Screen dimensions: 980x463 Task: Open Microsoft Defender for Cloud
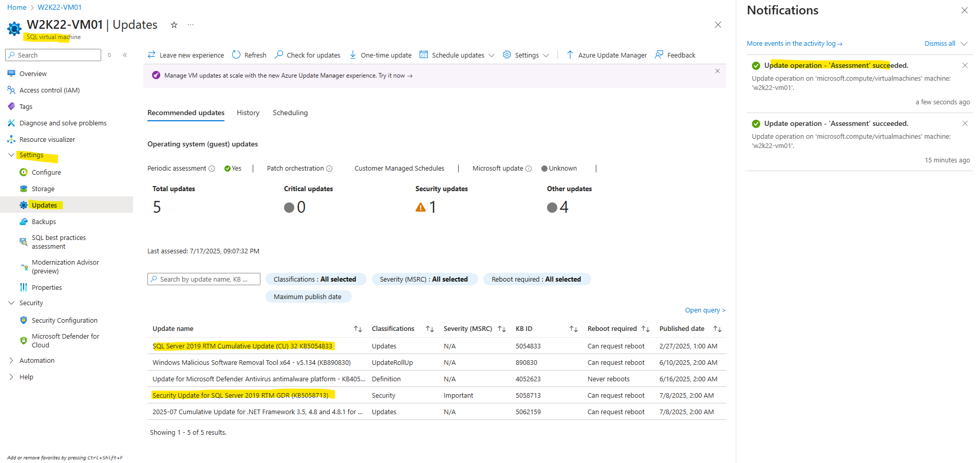point(67,340)
